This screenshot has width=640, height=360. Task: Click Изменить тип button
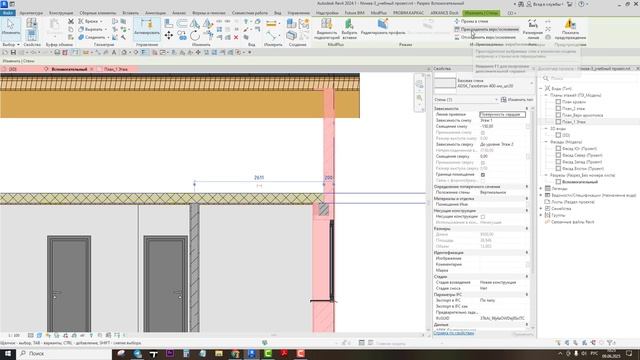517,100
